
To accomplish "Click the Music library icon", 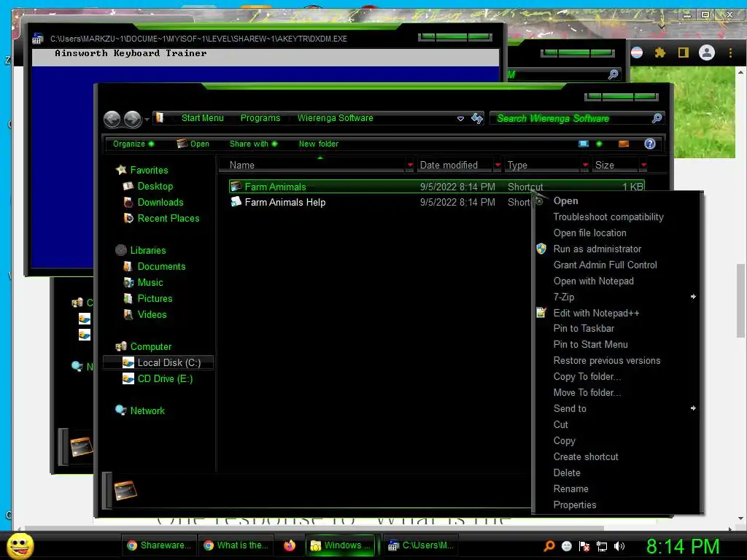I will 128,282.
